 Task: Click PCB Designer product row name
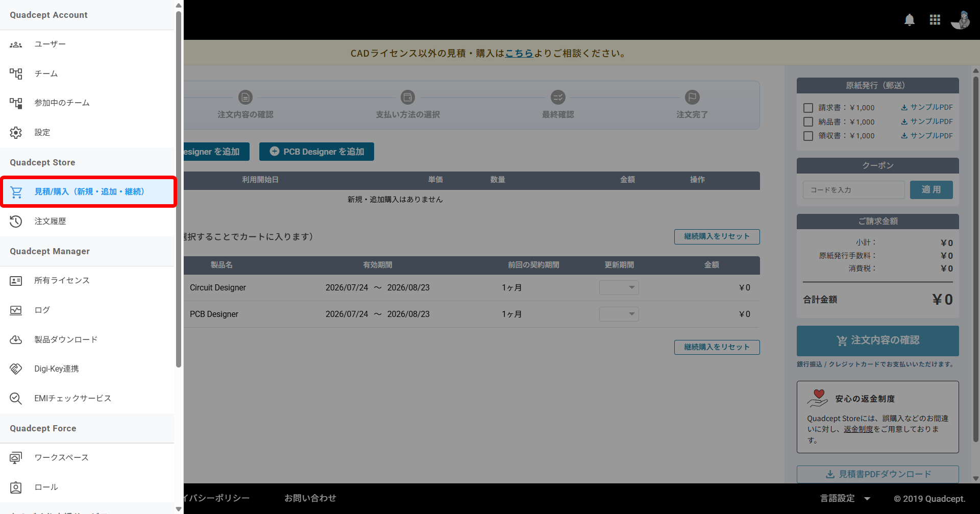tap(214, 314)
